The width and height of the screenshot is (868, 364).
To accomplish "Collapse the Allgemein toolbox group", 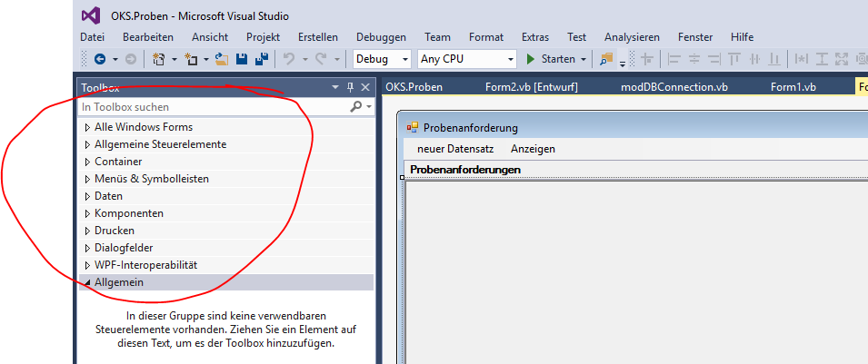I will point(87,282).
